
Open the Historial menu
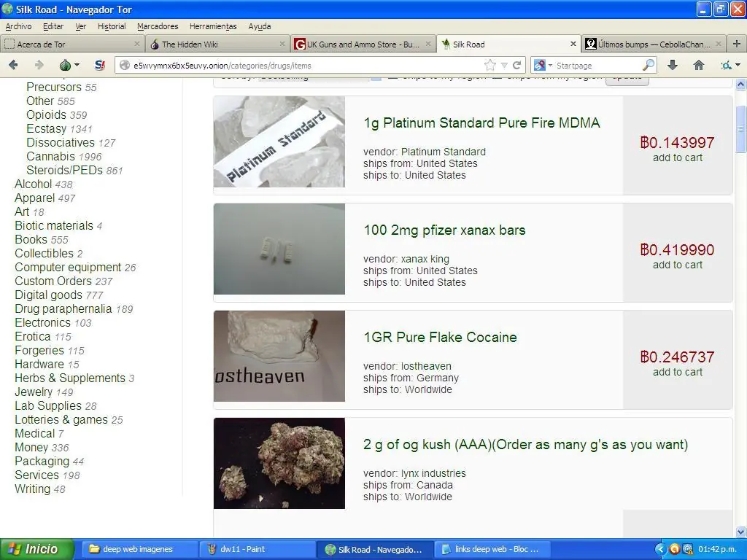pyautogui.click(x=112, y=26)
